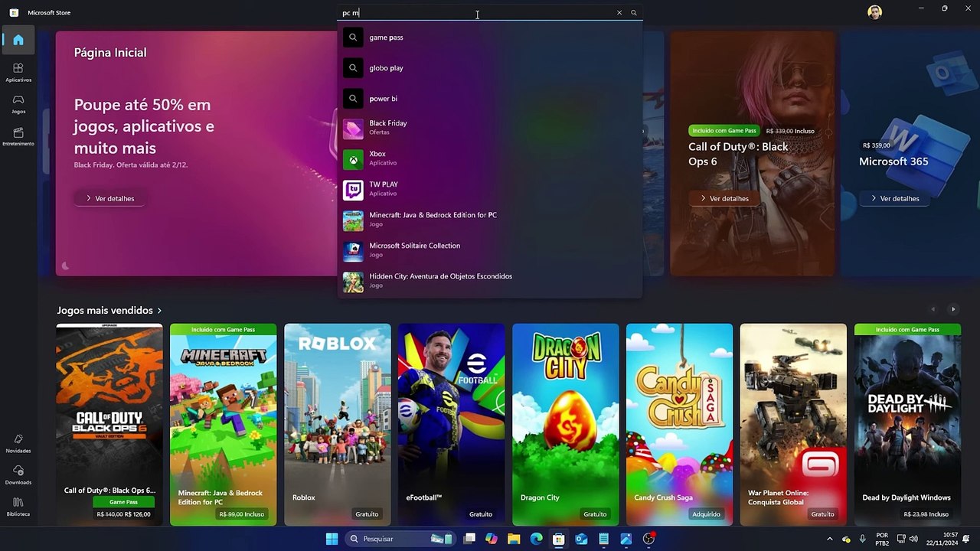Click the Microsoft 365 banner title
The image size is (980, 551).
point(893,161)
